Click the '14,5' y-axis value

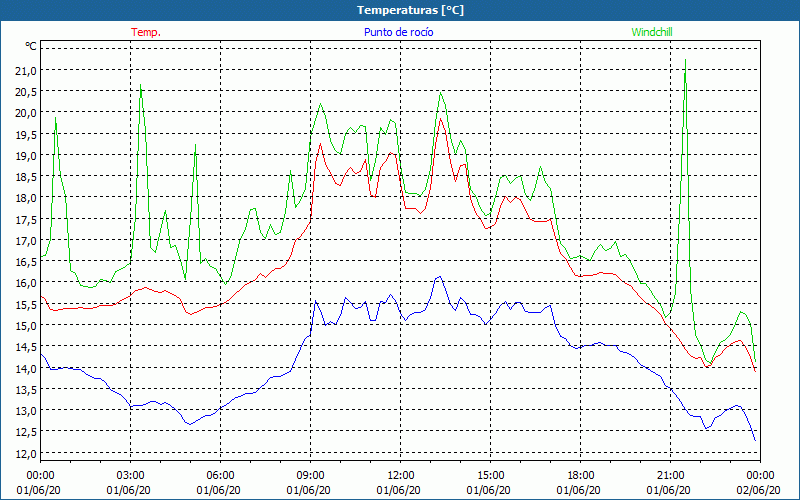[x=26, y=347]
